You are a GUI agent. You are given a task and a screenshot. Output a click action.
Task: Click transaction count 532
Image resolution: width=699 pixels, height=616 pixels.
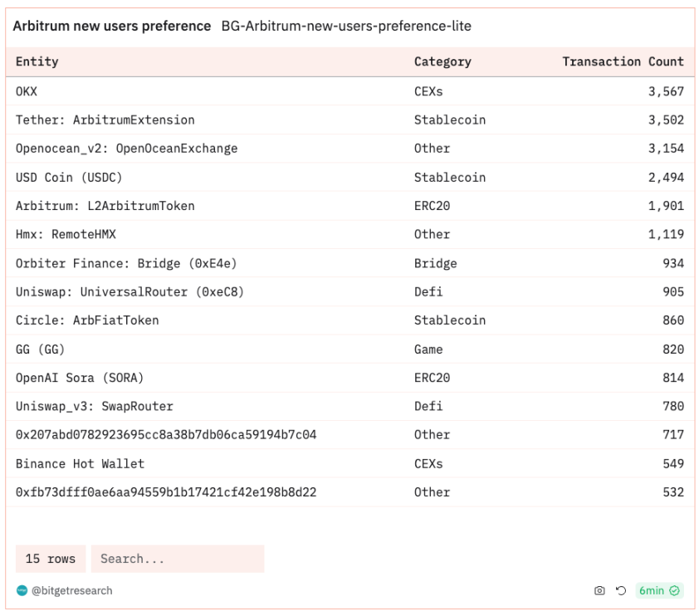(x=673, y=492)
